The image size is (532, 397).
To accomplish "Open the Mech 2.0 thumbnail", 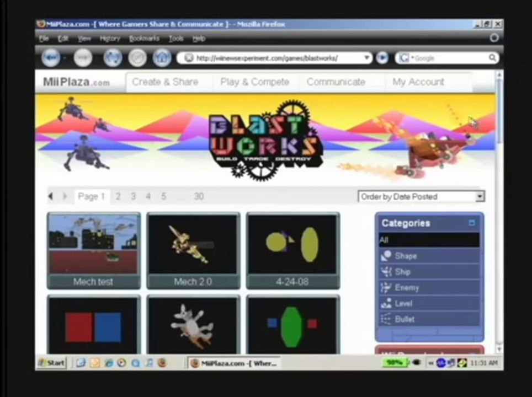I will [x=193, y=251].
